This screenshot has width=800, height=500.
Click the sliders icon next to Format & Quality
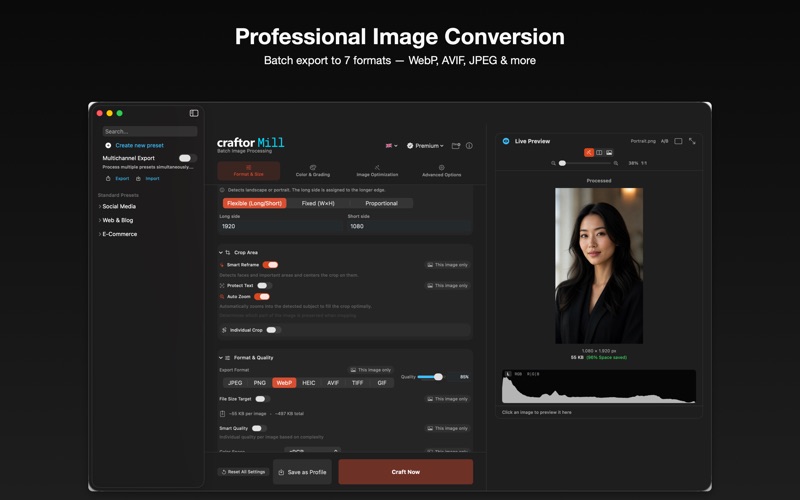coord(228,358)
